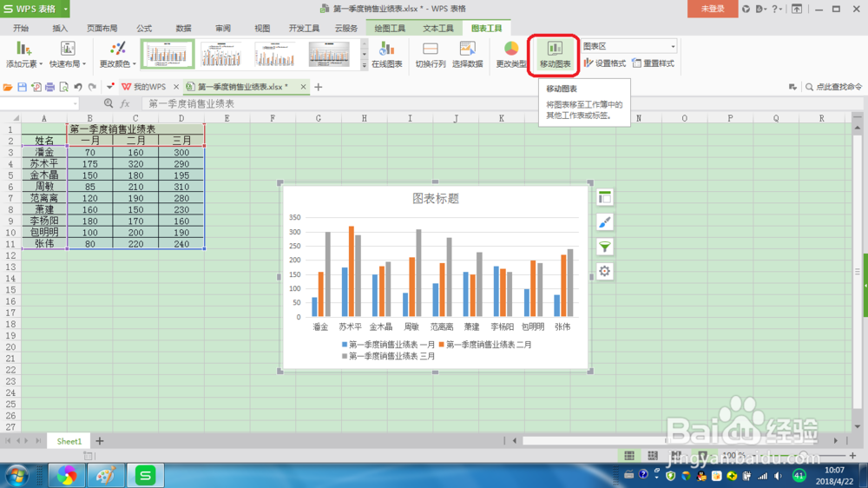Switch to normal view in status bar

tap(629, 455)
